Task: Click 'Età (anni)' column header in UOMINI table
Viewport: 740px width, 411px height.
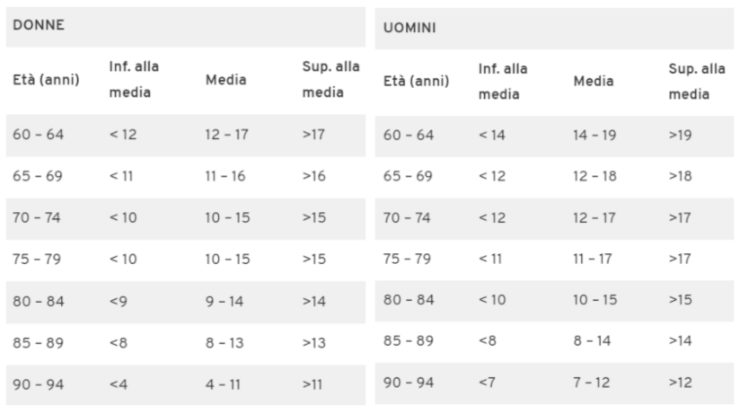Action: pyautogui.click(x=416, y=81)
